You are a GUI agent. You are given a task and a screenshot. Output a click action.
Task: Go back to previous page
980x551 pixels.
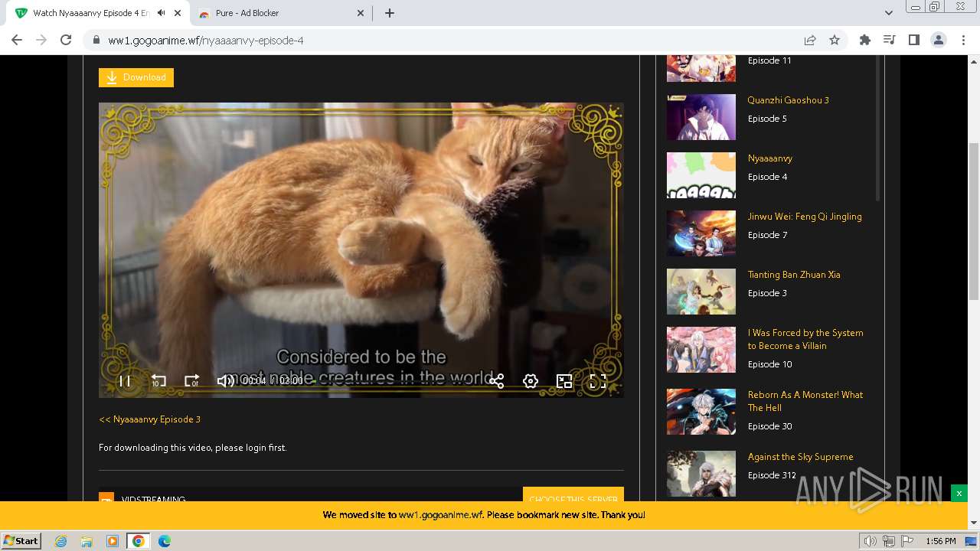pyautogui.click(x=17, y=40)
